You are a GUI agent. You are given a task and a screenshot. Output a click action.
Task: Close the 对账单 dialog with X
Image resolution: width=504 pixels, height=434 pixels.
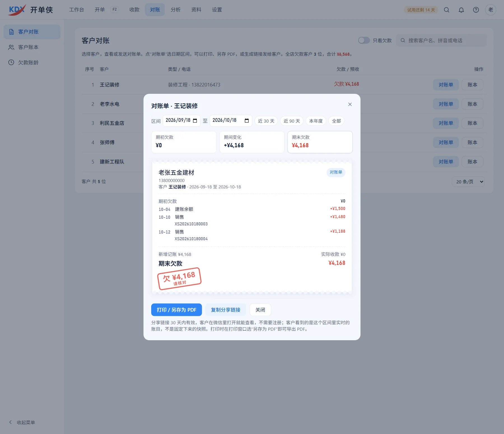tap(350, 104)
